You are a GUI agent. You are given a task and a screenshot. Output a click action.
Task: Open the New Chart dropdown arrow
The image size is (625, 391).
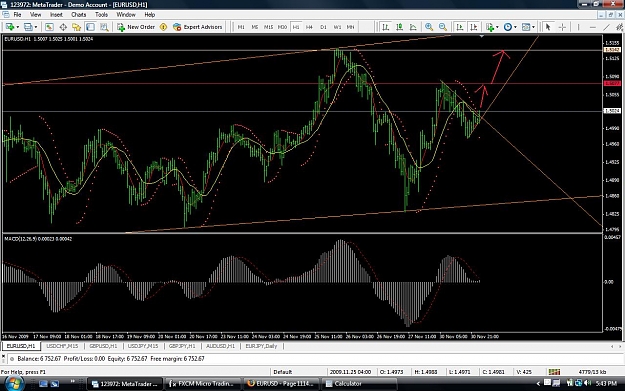17,27
